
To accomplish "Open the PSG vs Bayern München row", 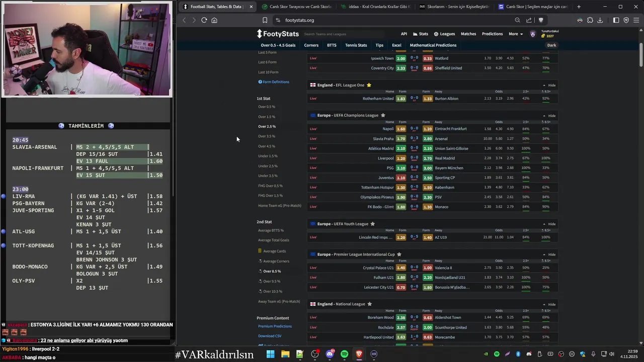I will tap(433, 168).
